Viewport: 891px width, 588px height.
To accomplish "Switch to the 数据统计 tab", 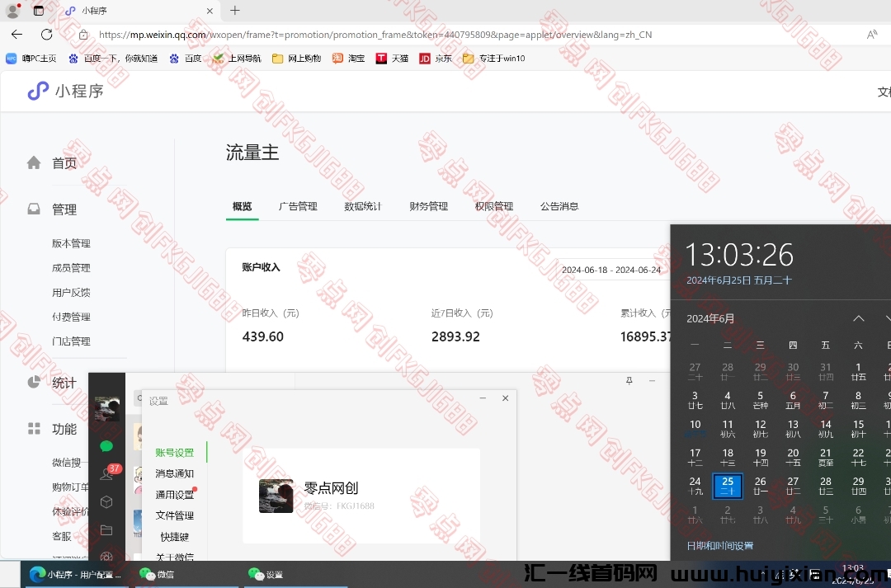I will [362, 206].
